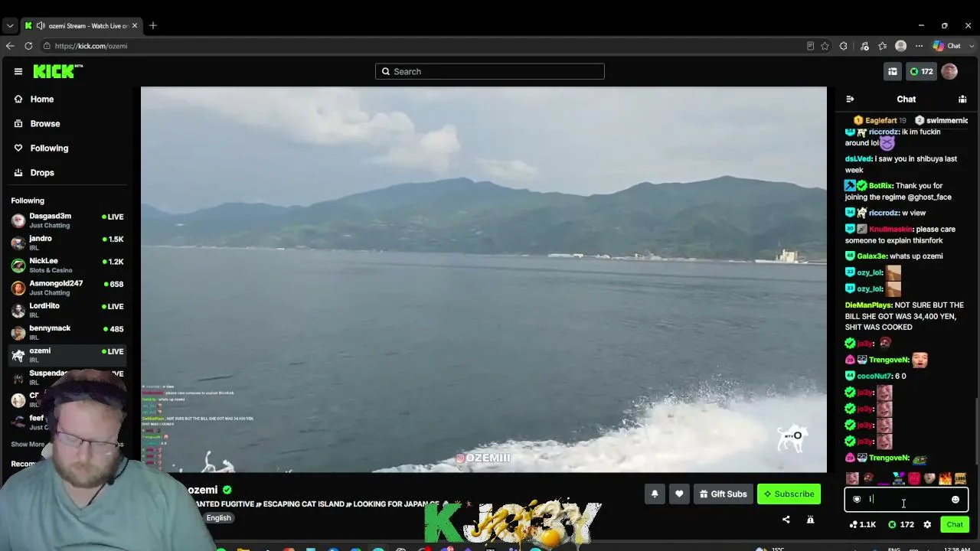Open the 172 points balance in header
The image size is (980, 551).
(921, 71)
